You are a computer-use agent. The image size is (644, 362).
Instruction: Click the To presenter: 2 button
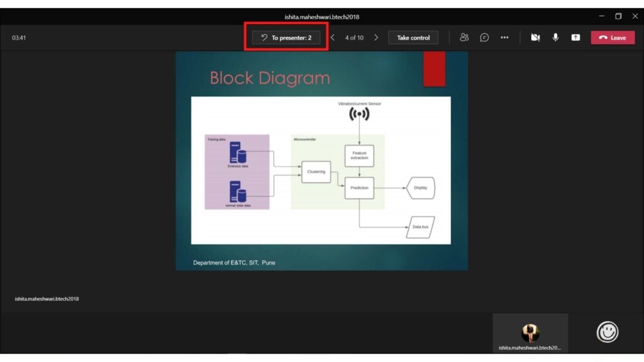[286, 37]
